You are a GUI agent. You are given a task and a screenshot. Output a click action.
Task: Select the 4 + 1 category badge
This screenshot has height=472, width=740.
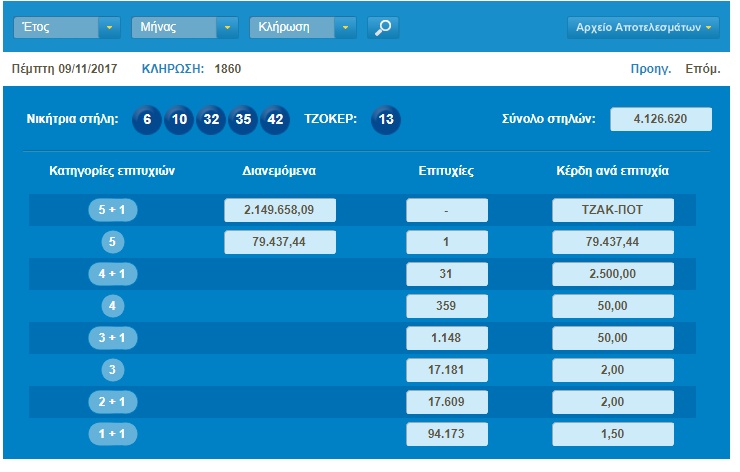112,273
